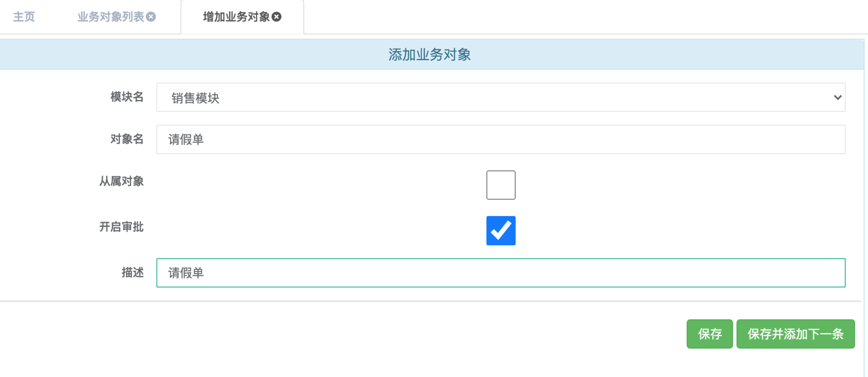The width and height of the screenshot is (868, 377).
Task: Switch to the 业务对象列表 tab
Action: point(111,17)
